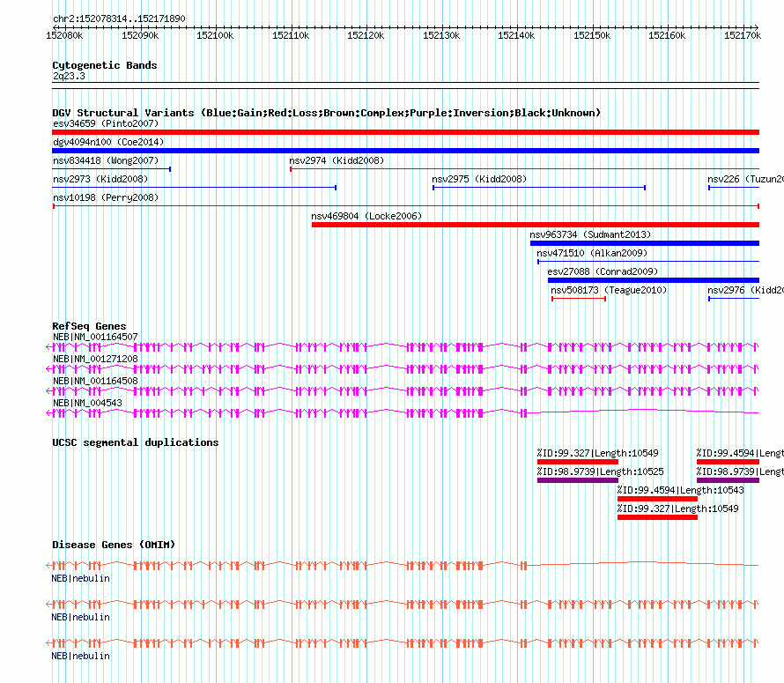Select purple duplication bar %ID:98.9739|Length:10525

(578, 480)
